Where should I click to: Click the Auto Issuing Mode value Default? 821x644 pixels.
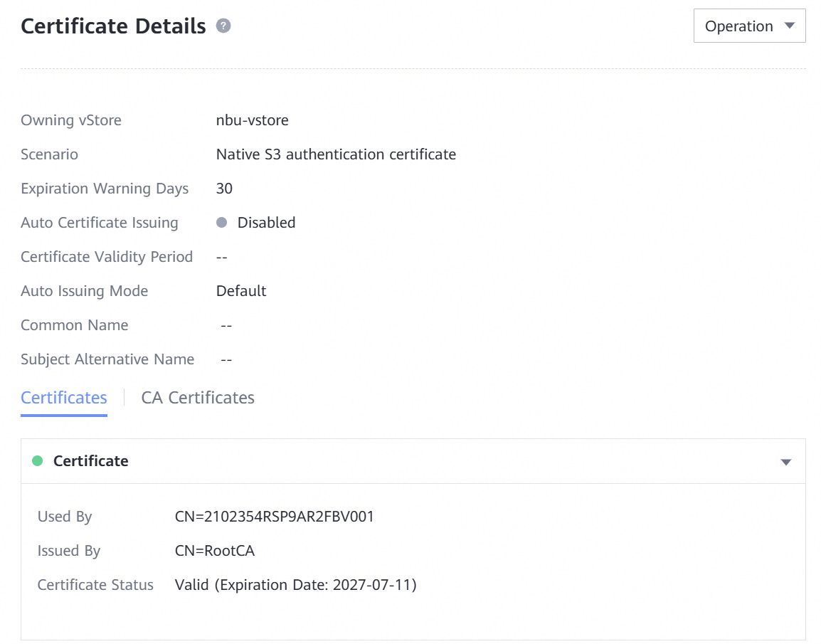pos(241,291)
